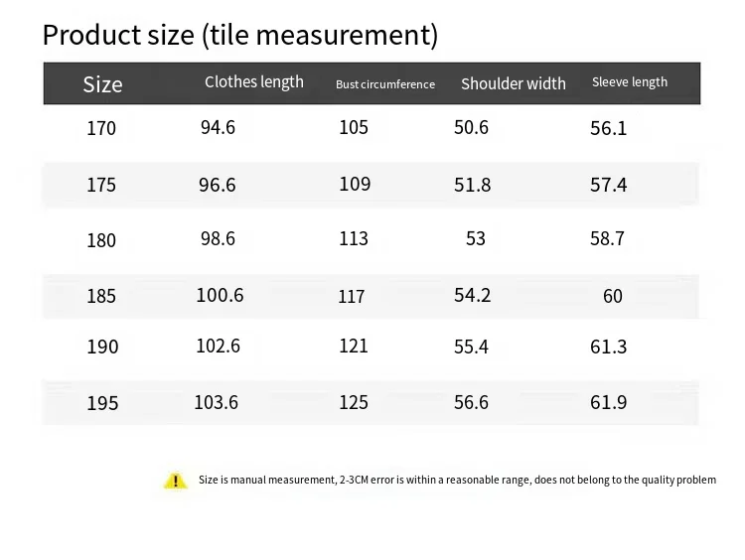Select the size 175 cell

(101, 185)
